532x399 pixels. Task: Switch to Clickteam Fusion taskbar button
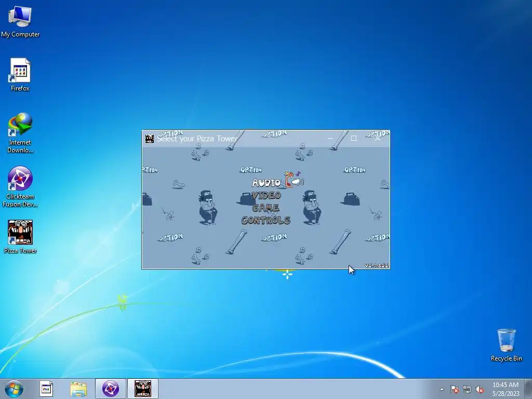tap(111, 389)
